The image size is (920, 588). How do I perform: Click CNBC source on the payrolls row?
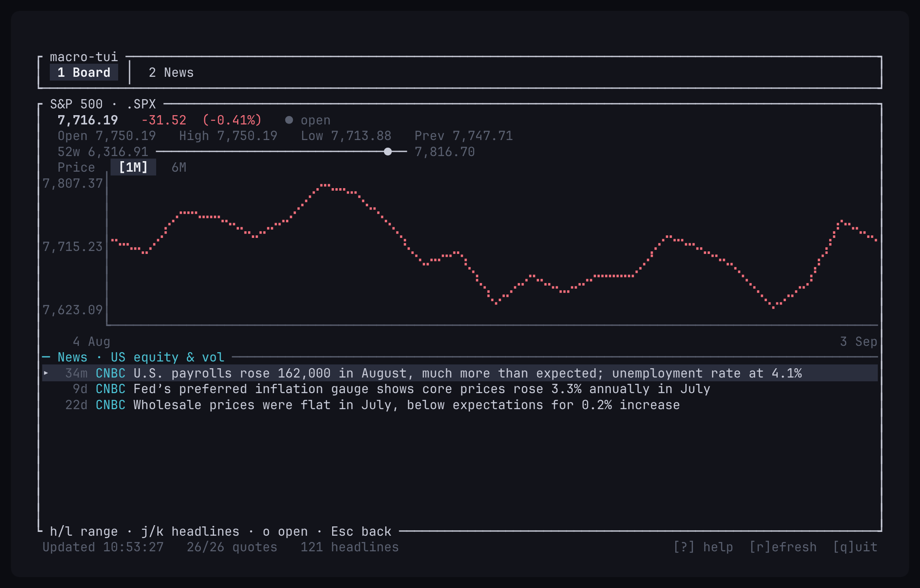111,373
